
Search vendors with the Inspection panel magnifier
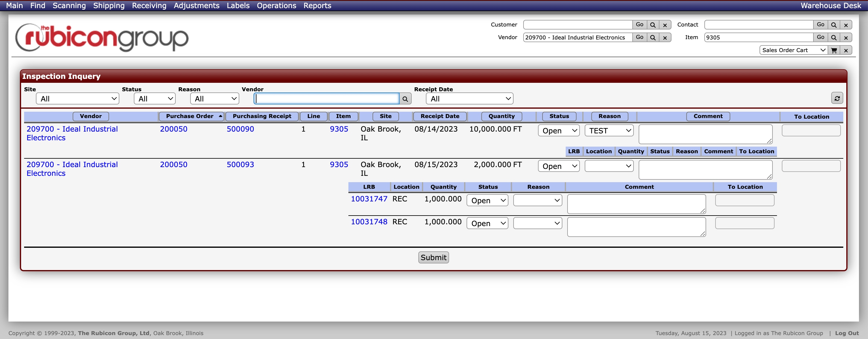pyautogui.click(x=405, y=98)
